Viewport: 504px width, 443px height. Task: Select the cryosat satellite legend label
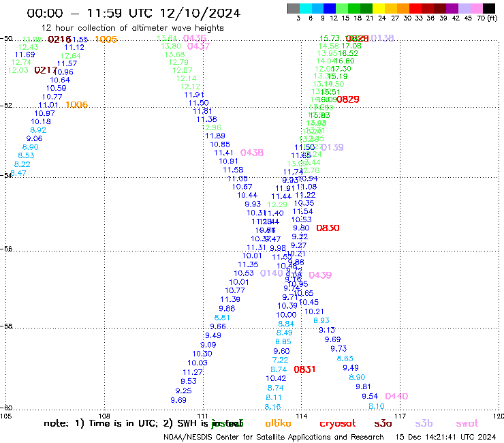(338, 424)
